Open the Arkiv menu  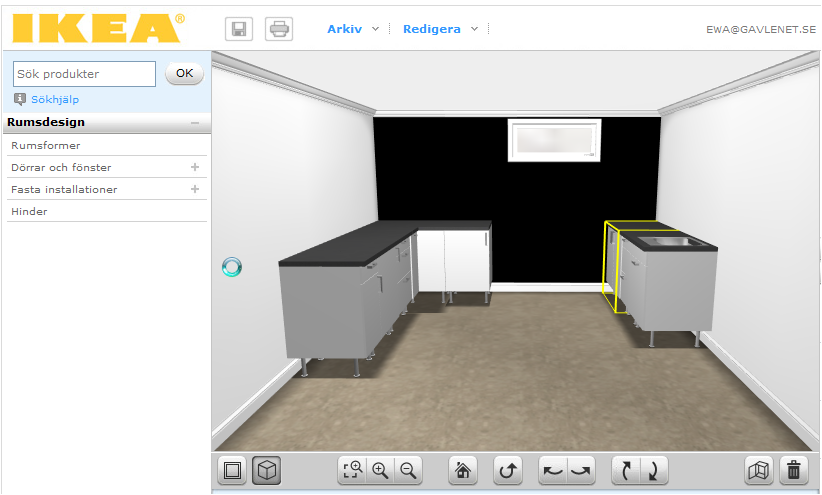[352, 29]
